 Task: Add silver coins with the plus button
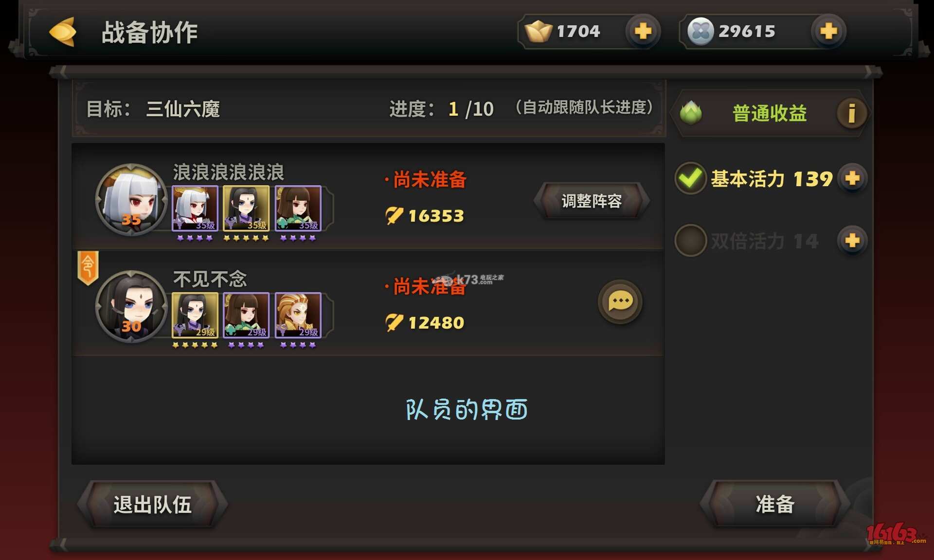coord(828,31)
